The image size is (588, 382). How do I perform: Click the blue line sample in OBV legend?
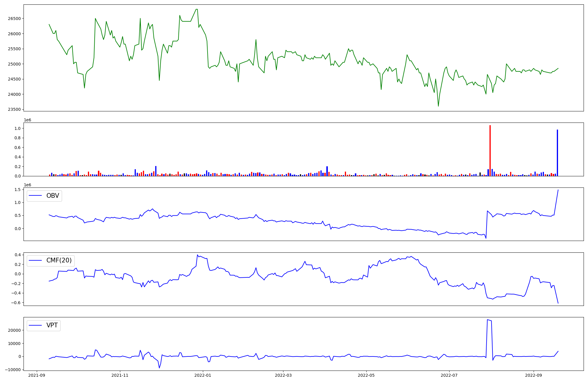[x=35, y=196]
